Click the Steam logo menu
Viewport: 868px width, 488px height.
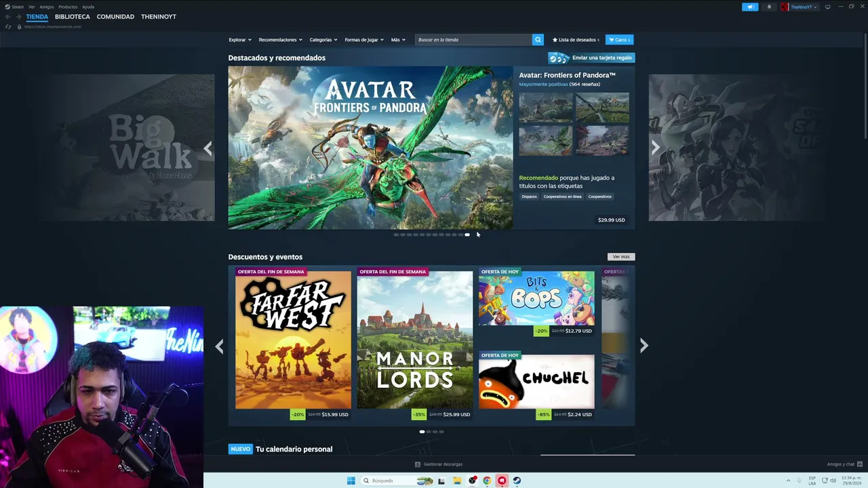[15, 7]
